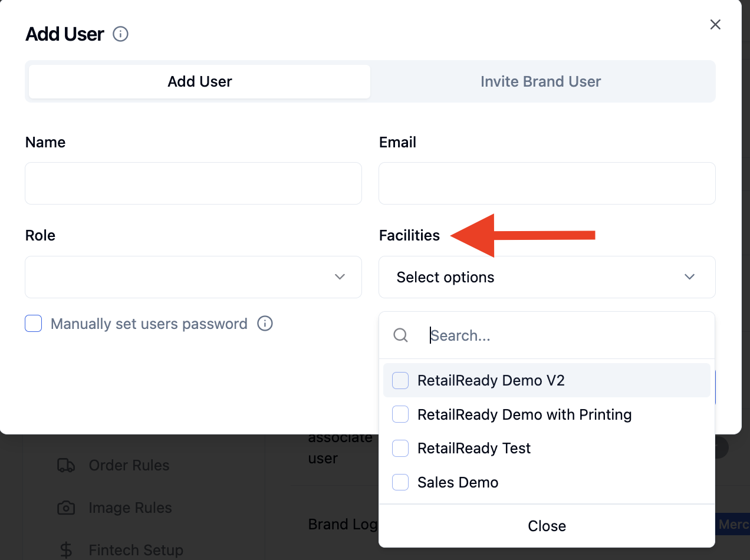
Task: Click the info icon beside Add User title
Action: (x=120, y=34)
